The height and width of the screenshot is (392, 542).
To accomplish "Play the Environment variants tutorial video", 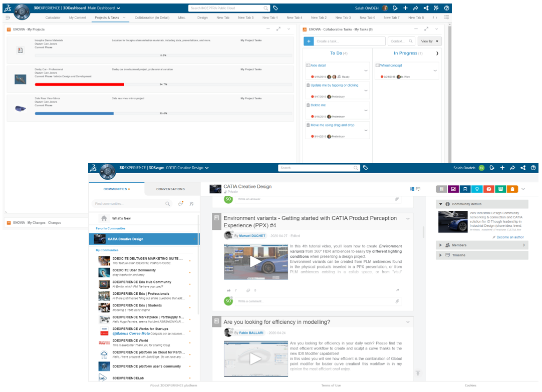I will pyautogui.click(x=255, y=262).
